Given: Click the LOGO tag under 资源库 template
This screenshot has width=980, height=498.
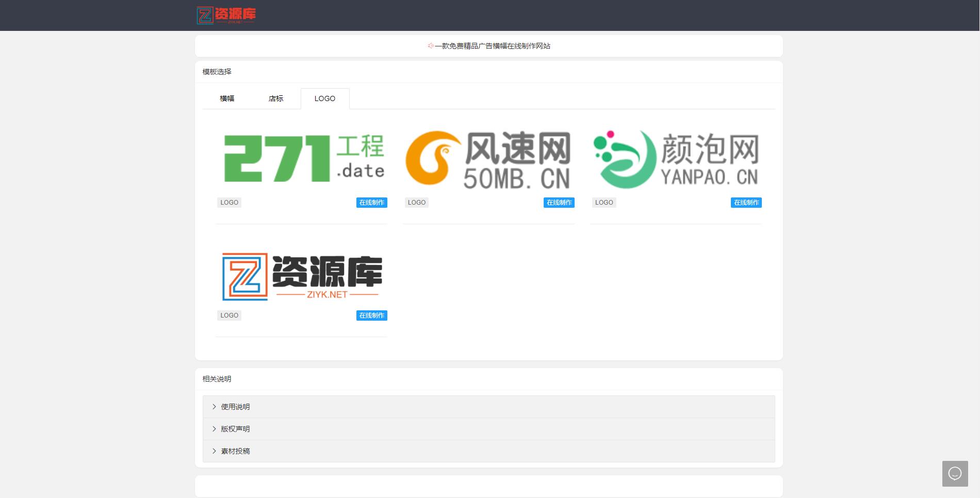Looking at the screenshot, I should tap(229, 316).
